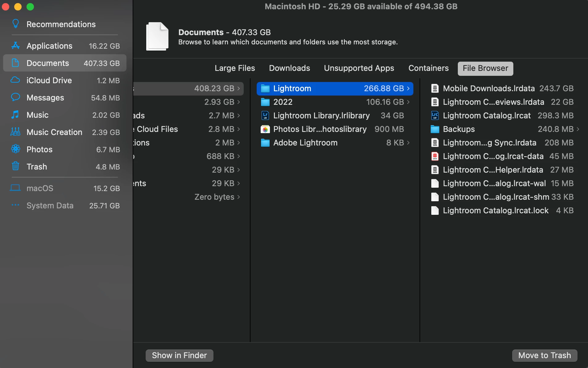Expand the Zero bytes row chevron
The height and width of the screenshot is (368, 588).
point(239,197)
